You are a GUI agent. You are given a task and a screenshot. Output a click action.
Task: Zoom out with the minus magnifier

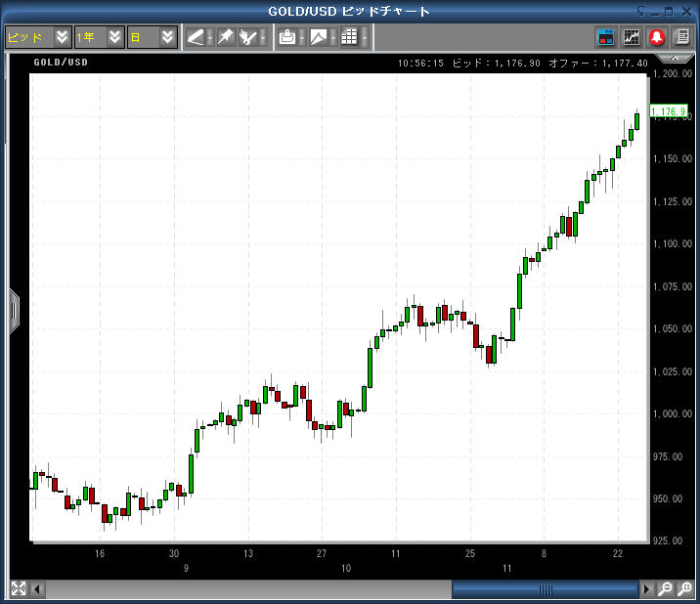tap(665, 588)
